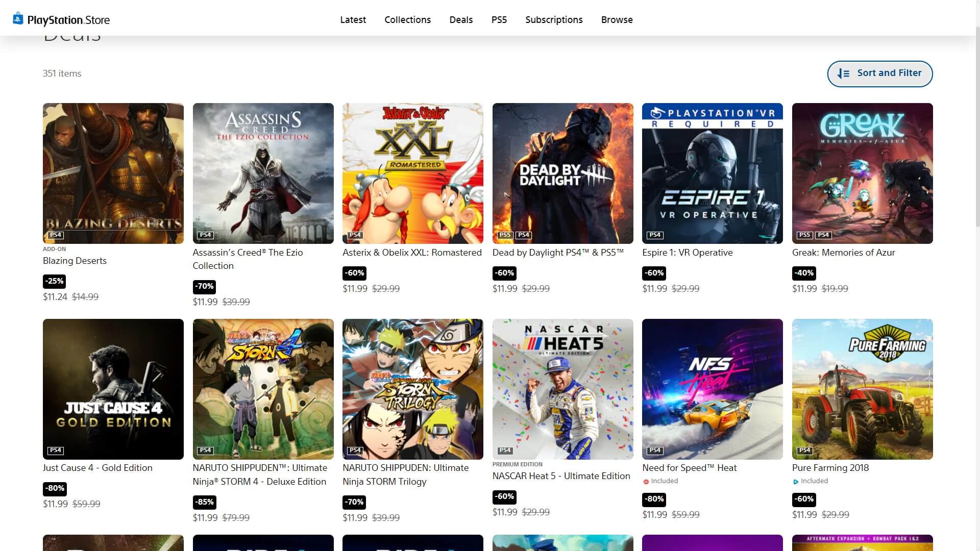The image size is (980, 551).
Task: Navigate to Subscriptions in the top bar
Action: (554, 20)
